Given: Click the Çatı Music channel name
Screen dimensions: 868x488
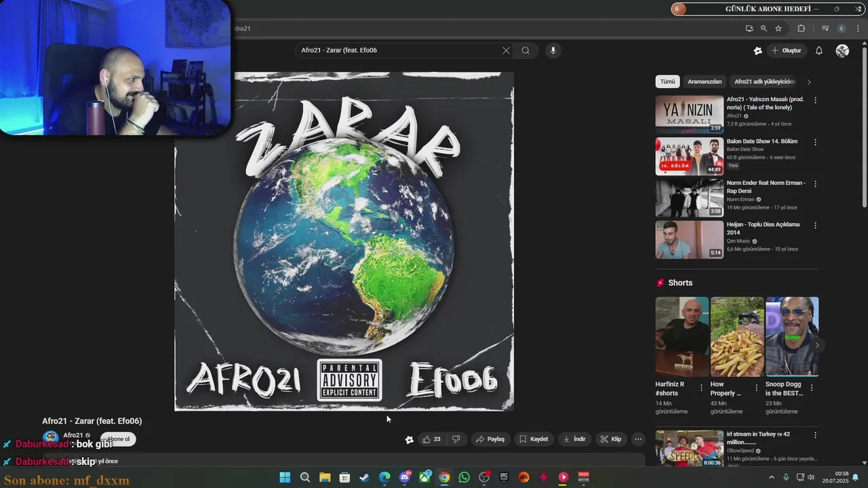Looking at the screenshot, I should point(738,241).
